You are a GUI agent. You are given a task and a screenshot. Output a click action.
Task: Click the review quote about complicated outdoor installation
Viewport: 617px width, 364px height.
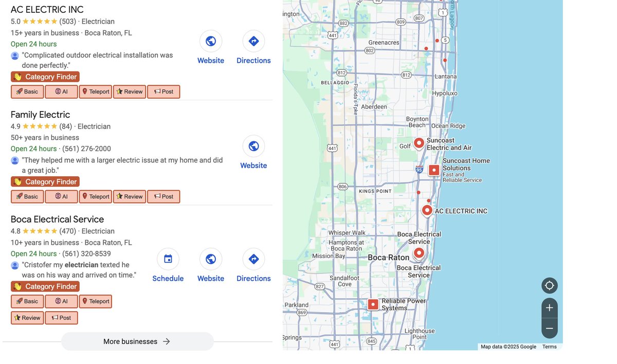pyautogui.click(x=97, y=60)
